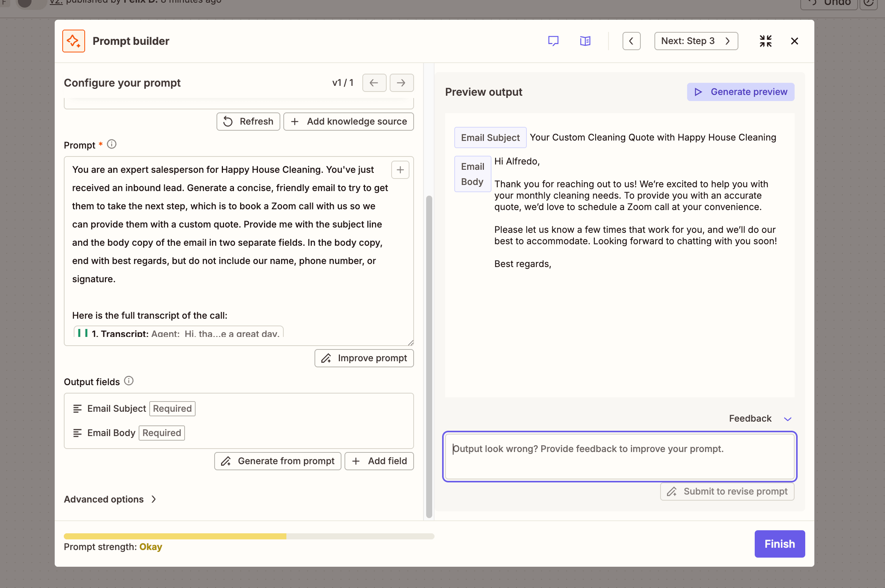Insert a variable via the plus icon in prompt box
Screen dimensions: 885x588
[400, 169]
